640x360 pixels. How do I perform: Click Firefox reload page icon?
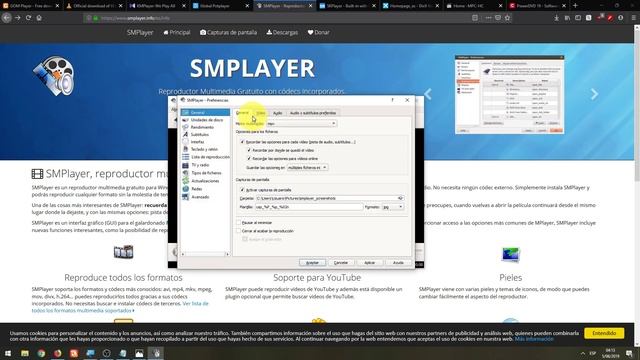point(28,18)
